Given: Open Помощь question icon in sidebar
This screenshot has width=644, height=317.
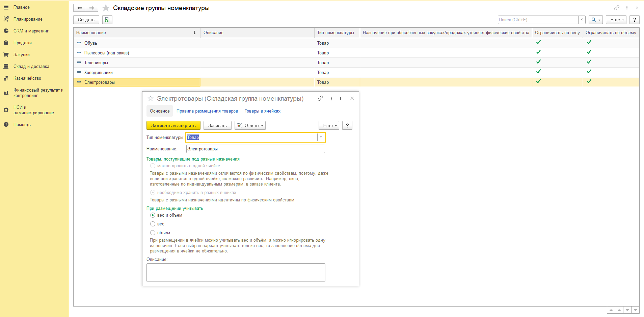Looking at the screenshot, I should [x=6, y=124].
